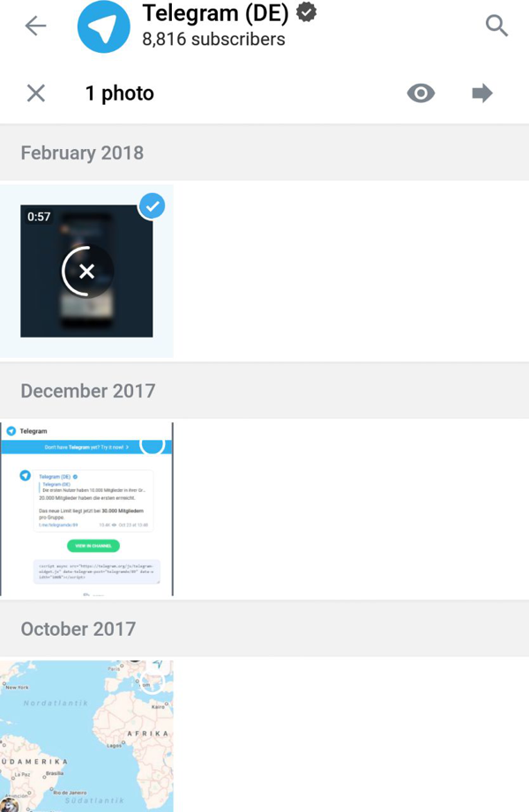
Task: Open search with the magnifier icon
Action: click(496, 26)
